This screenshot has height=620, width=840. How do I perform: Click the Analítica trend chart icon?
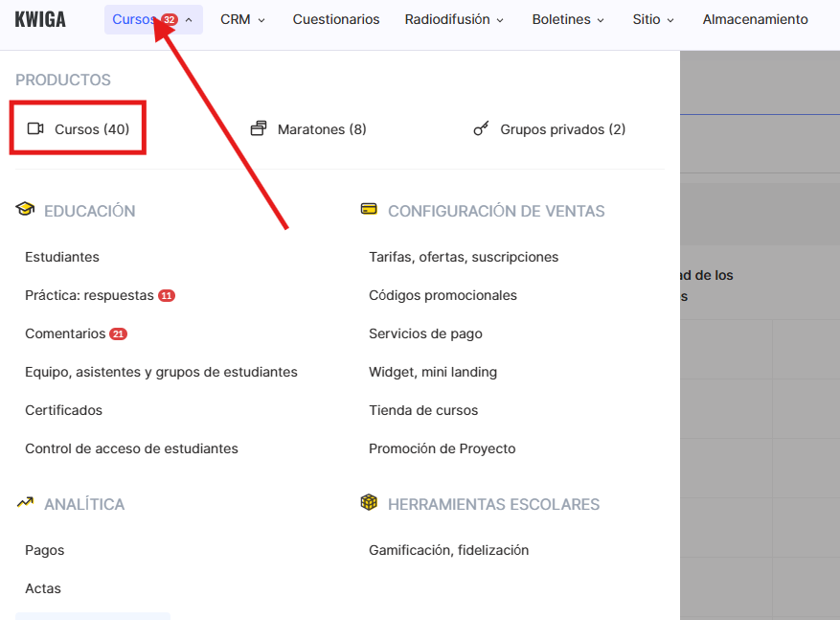point(25,503)
